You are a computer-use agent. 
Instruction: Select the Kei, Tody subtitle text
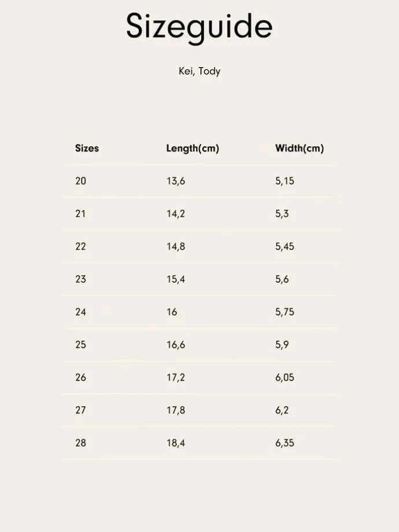click(x=199, y=71)
